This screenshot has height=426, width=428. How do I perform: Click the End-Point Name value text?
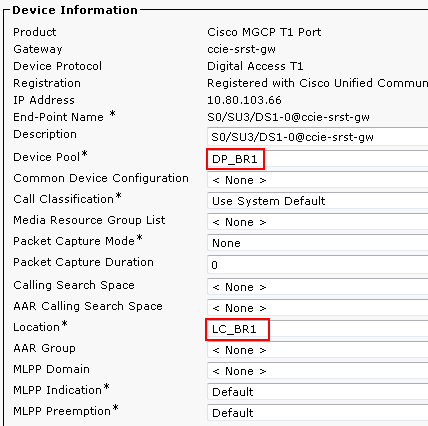[x=288, y=117]
